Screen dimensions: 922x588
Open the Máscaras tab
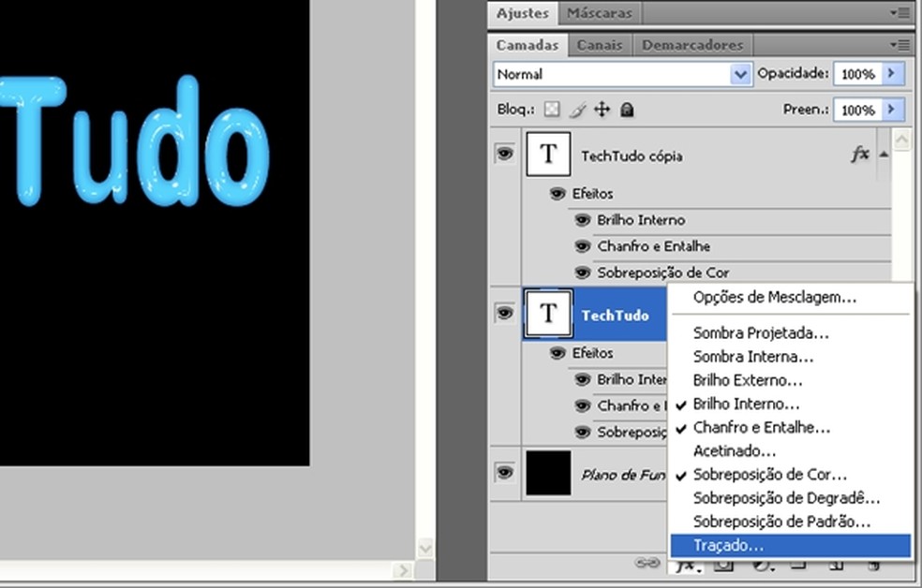coord(600,13)
